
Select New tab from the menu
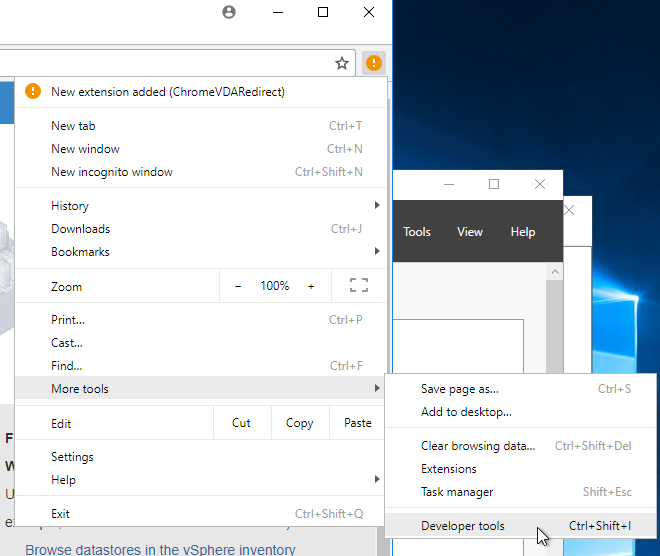(200, 126)
